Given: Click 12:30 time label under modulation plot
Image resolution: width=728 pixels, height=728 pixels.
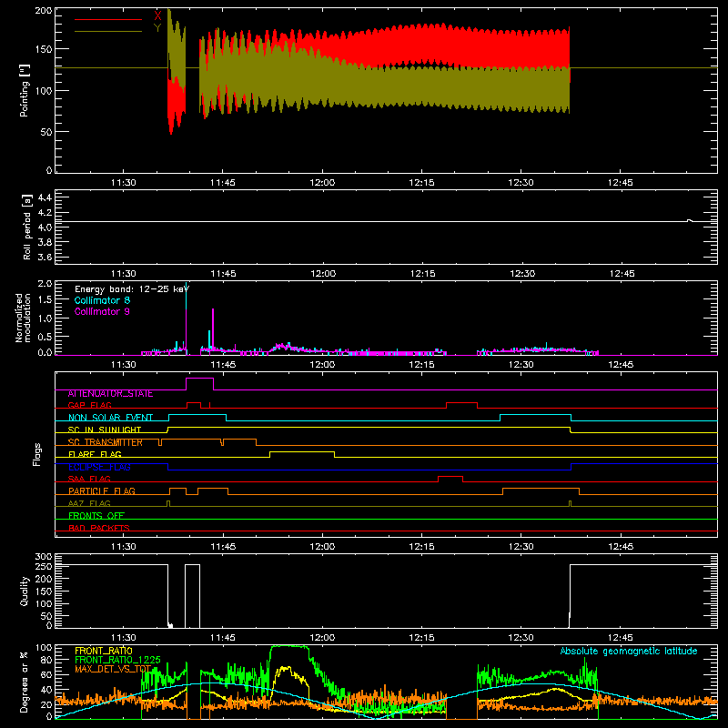Looking at the screenshot, I should (x=521, y=365).
